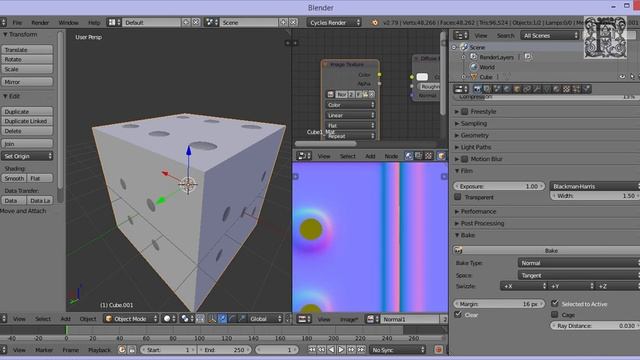Open the Mesh Data properties tab icon

coord(547,89)
